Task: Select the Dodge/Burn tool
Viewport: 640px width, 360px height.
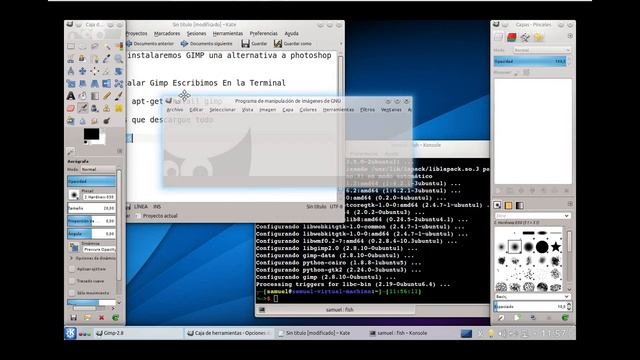Action: (x=107, y=121)
